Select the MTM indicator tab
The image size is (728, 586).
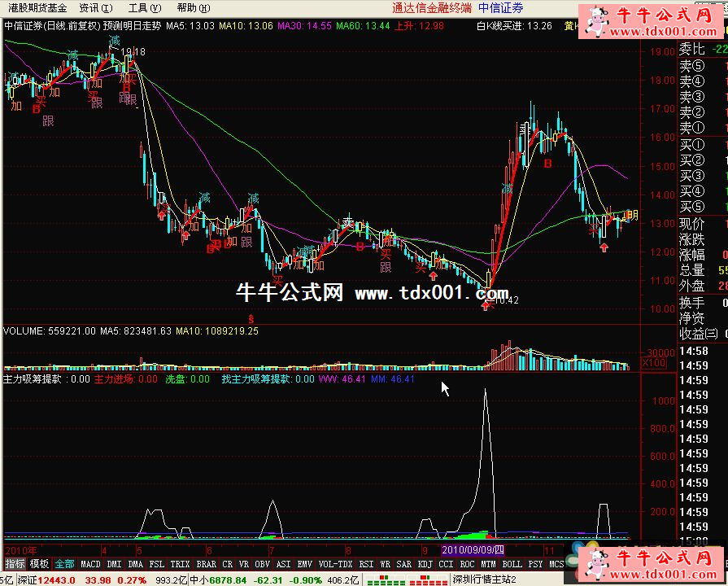pos(488,564)
